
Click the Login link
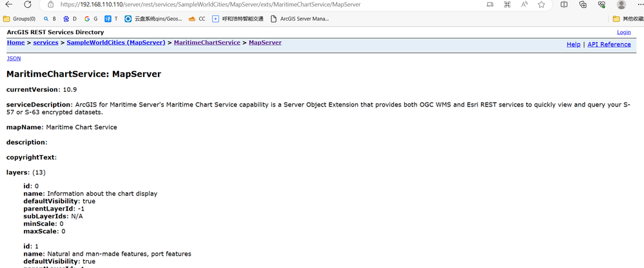(x=624, y=32)
